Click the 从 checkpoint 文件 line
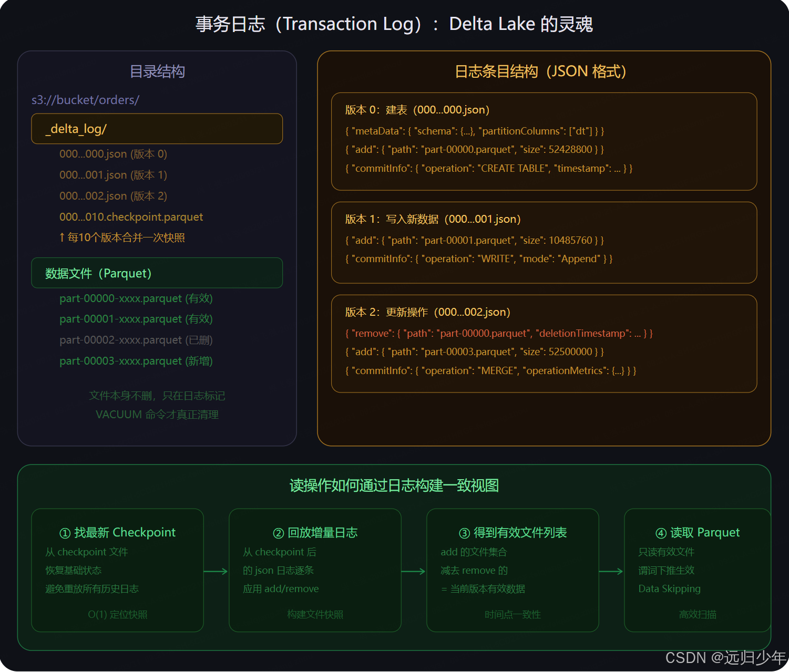The width and height of the screenshot is (789, 672). [x=87, y=552]
